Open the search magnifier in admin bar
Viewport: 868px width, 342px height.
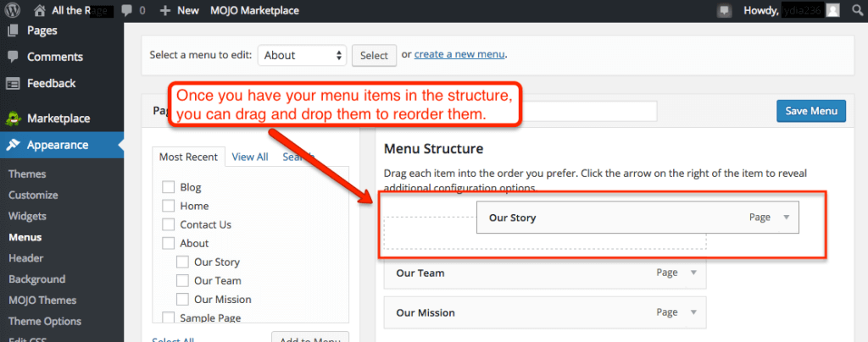click(x=856, y=10)
